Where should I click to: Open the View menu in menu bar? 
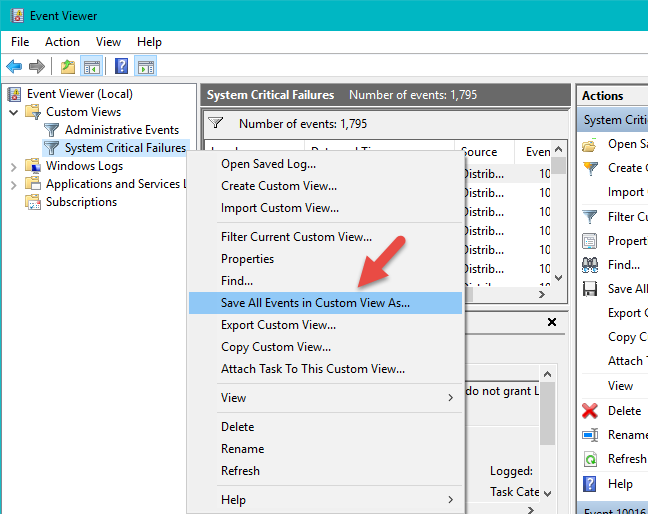(108, 42)
